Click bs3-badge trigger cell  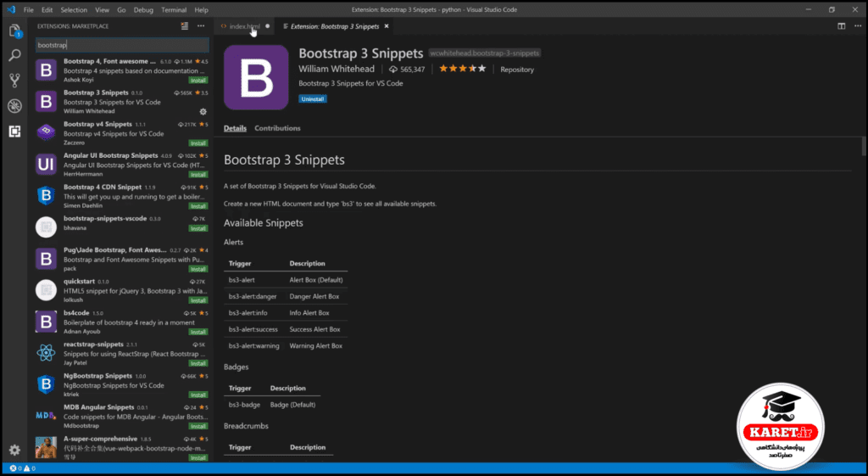tap(244, 405)
